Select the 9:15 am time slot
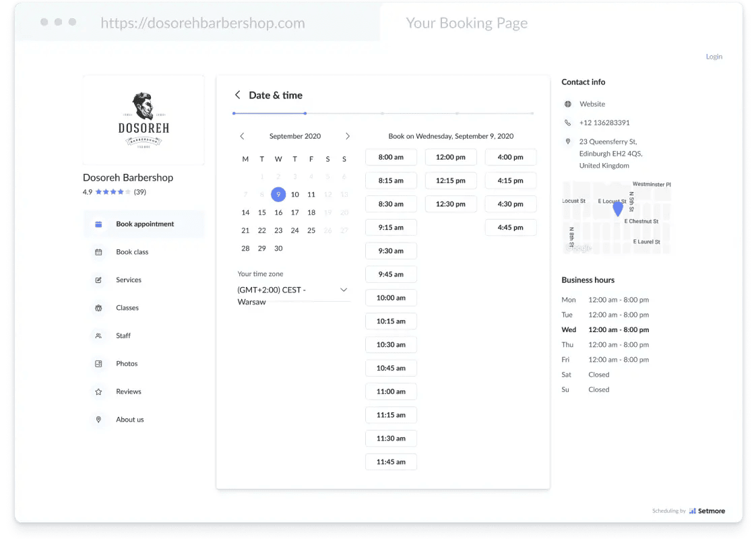 click(x=391, y=228)
